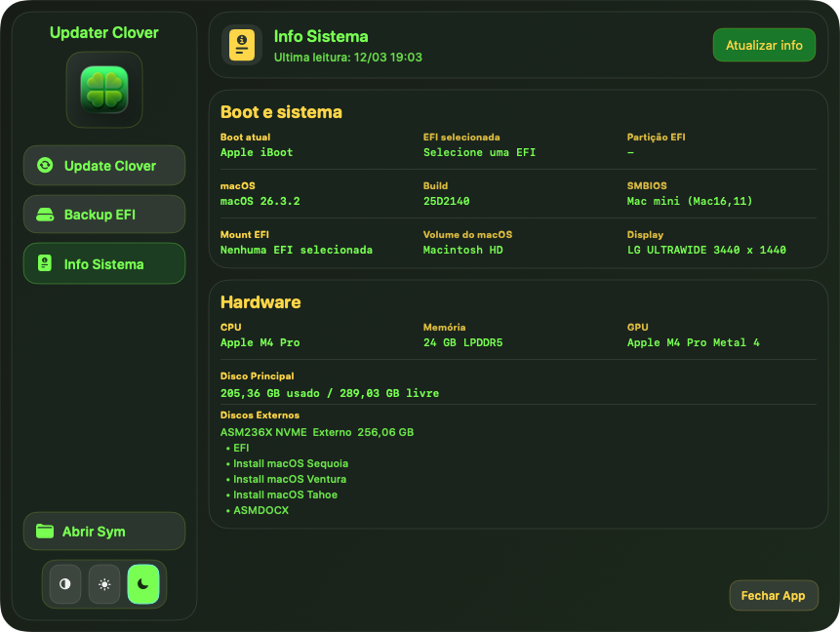Click the Atualizar info button
The height and width of the screenshot is (632, 840).
pyautogui.click(x=764, y=45)
